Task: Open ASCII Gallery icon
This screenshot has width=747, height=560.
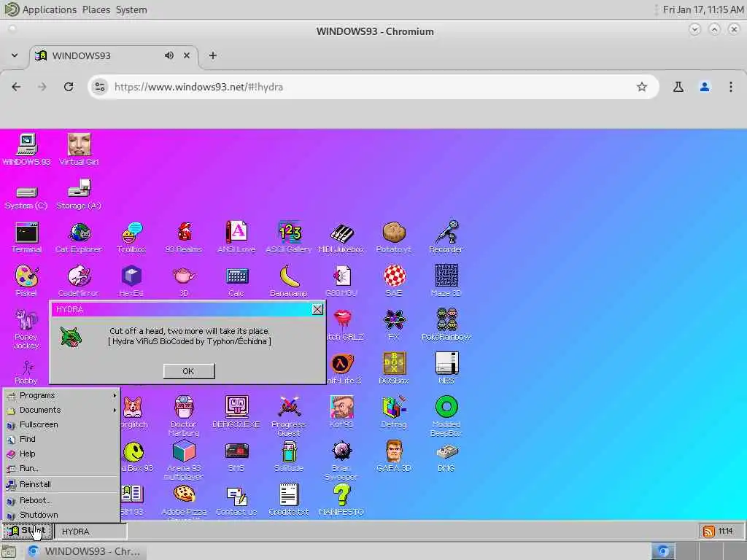Action: click(x=289, y=237)
